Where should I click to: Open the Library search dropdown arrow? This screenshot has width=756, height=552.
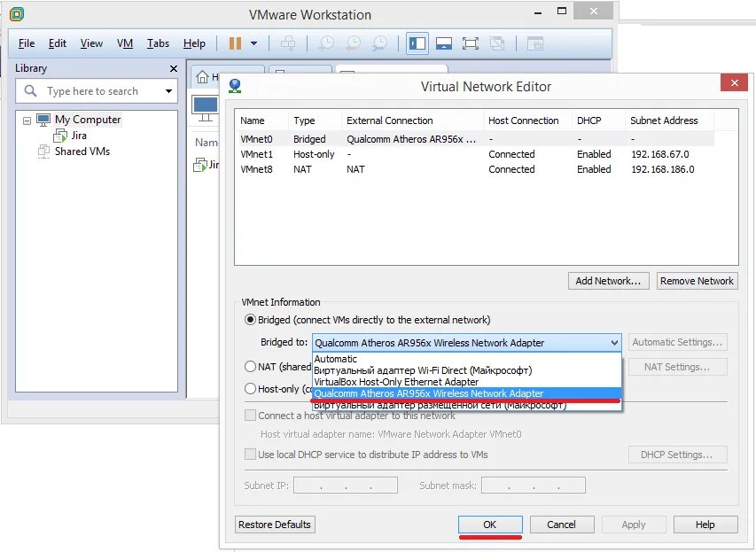coord(168,91)
